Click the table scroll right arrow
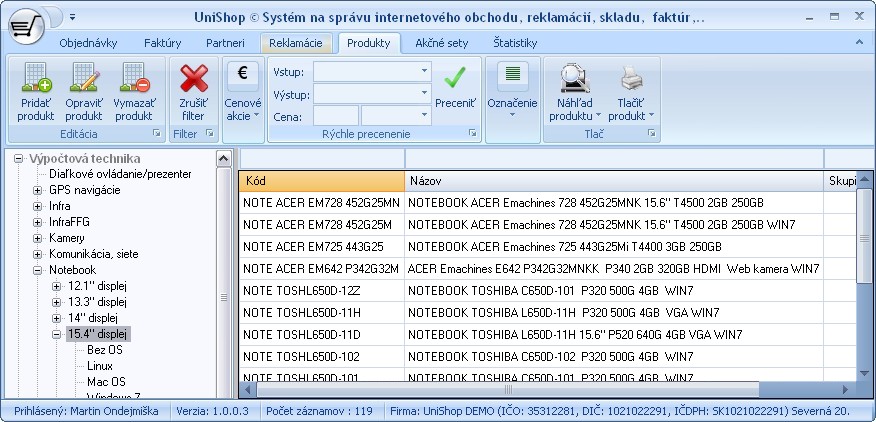 point(845,389)
